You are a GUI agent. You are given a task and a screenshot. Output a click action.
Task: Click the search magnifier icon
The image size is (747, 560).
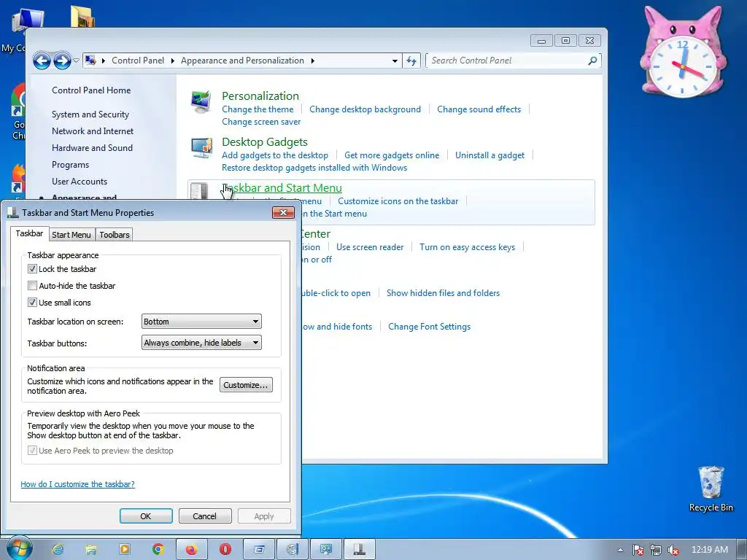592,61
